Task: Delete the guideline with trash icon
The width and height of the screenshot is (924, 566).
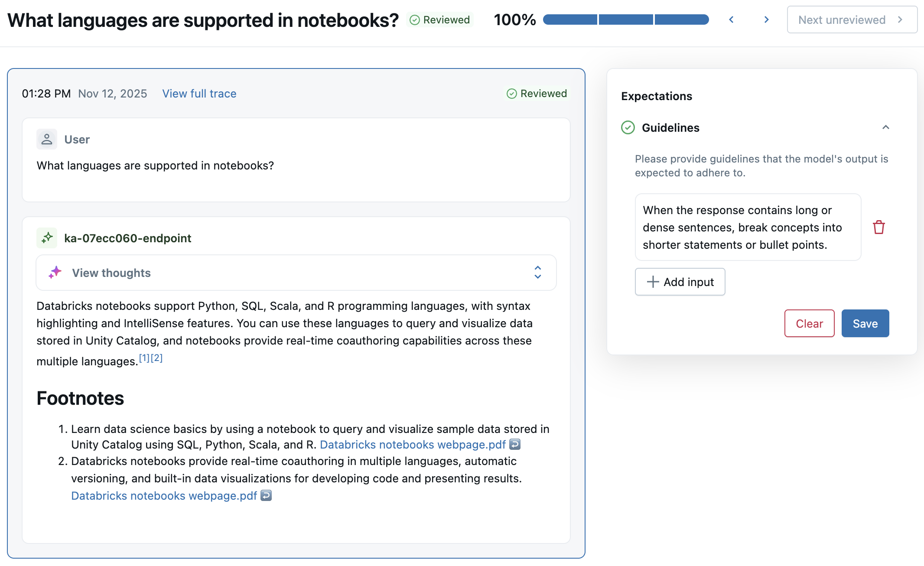Action: [878, 227]
